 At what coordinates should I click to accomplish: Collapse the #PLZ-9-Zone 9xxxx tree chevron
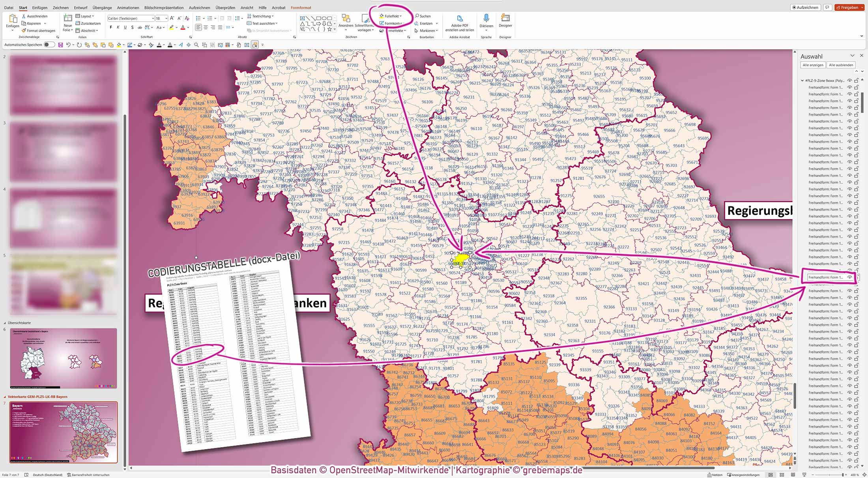pos(802,81)
